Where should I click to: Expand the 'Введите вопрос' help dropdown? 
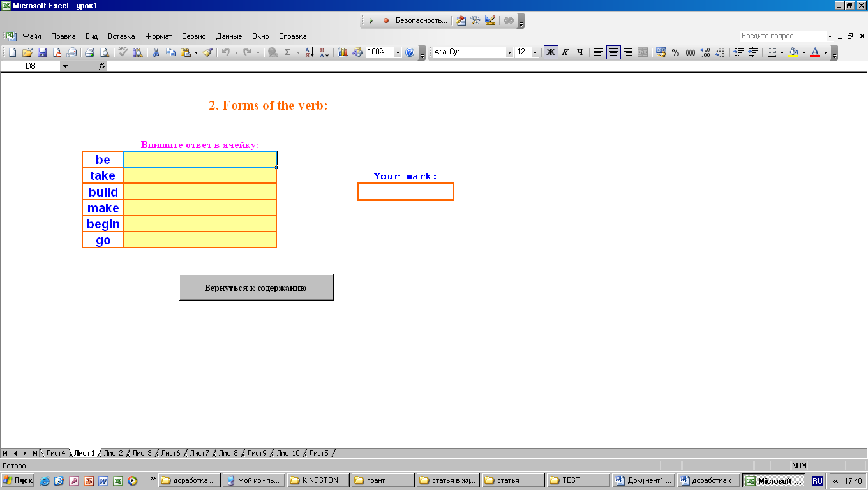coord(830,36)
